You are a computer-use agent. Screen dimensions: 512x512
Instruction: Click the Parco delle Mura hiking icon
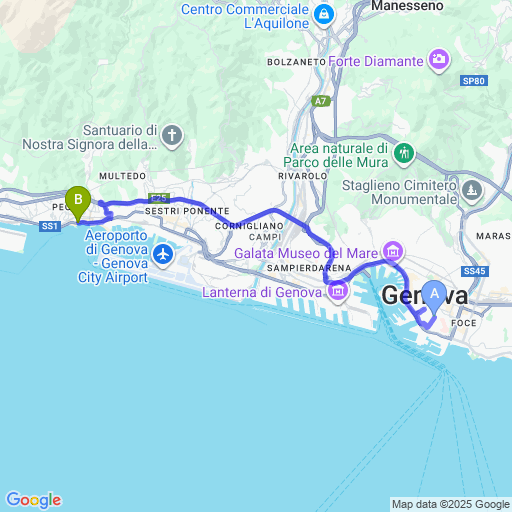[x=404, y=154]
